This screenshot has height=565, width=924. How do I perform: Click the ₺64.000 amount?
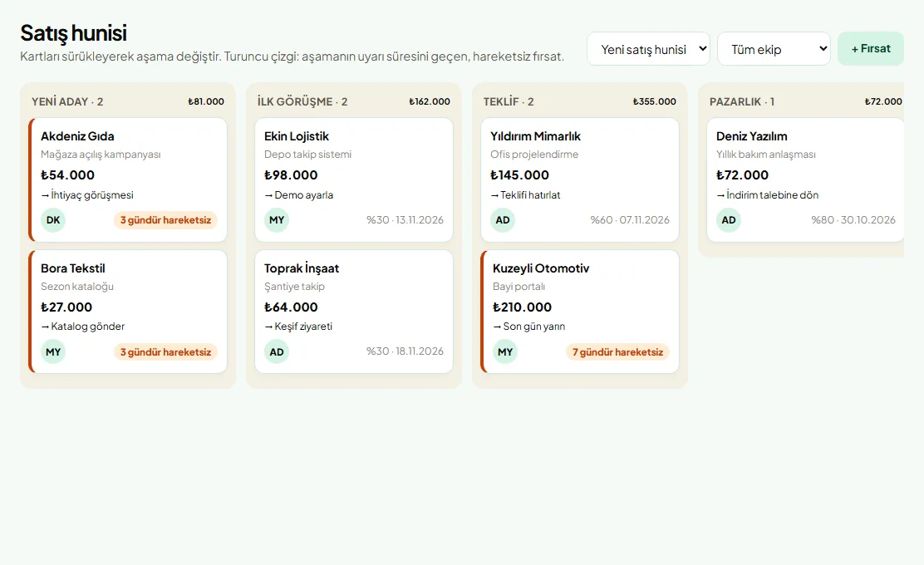(291, 307)
